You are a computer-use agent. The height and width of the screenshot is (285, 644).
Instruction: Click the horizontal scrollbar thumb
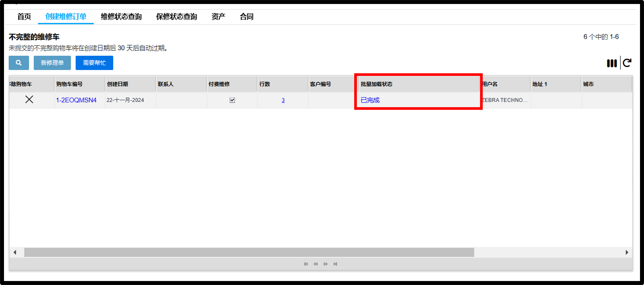point(249,252)
